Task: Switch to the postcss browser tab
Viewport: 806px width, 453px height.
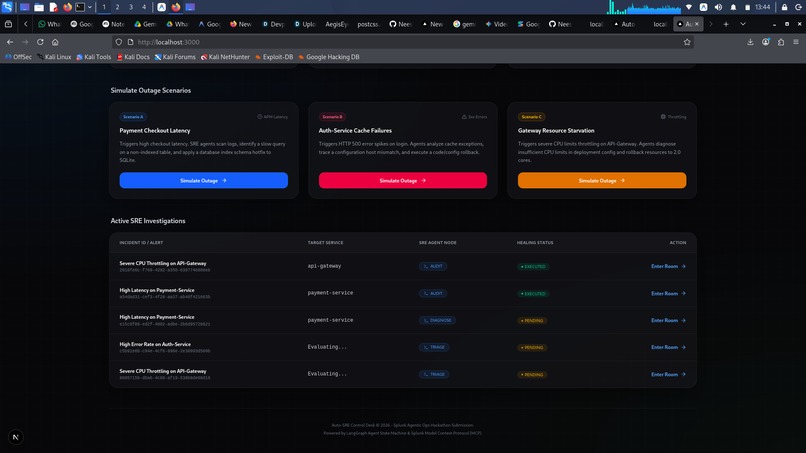Action: pyautogui.click(x=368, y=24)
